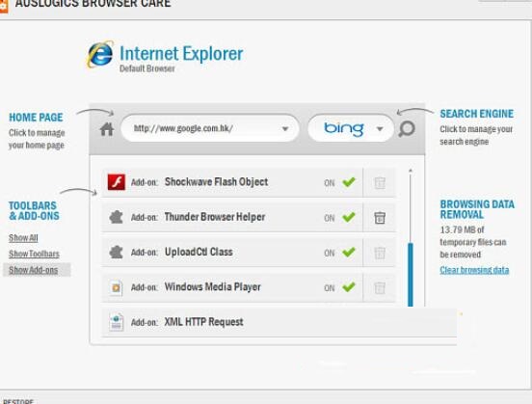Viewport: 532px width, 404px height.
Task: Click Clear browsing data link
Action: 474,270
